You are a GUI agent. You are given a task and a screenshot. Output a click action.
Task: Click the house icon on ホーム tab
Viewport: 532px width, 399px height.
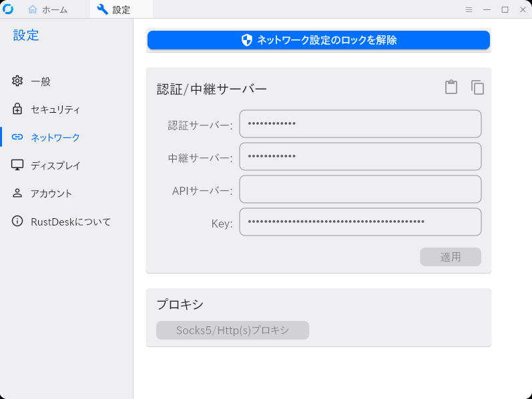33,9
